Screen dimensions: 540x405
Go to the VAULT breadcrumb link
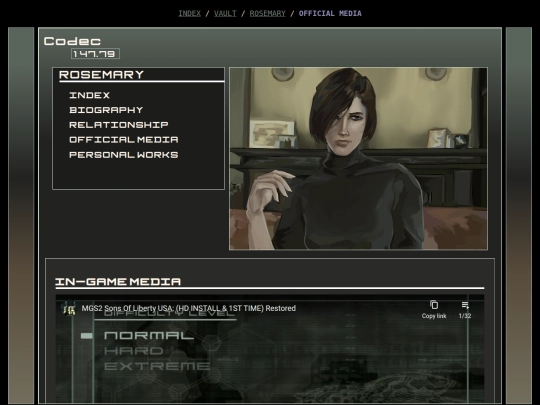(225, 13)
